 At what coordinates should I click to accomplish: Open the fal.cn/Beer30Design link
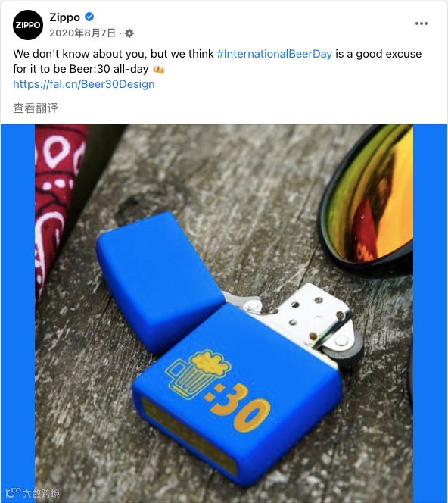coord(84,84)
